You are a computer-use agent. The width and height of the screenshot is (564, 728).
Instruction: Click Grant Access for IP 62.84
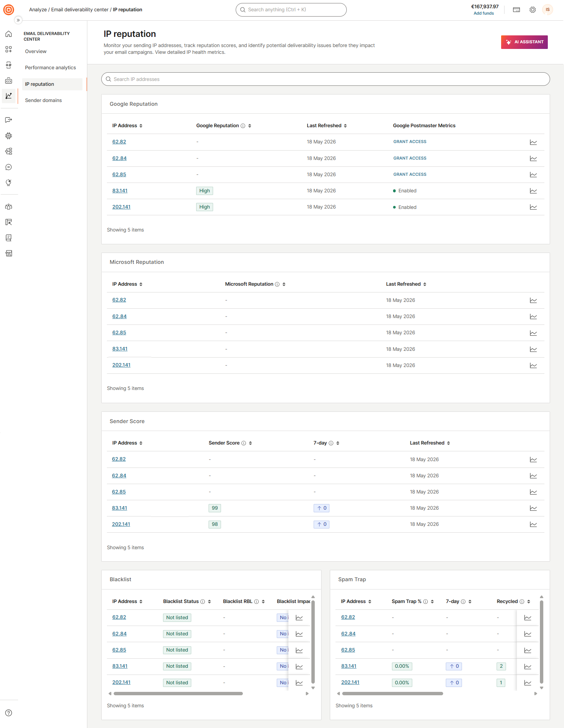tap(410, 158)
